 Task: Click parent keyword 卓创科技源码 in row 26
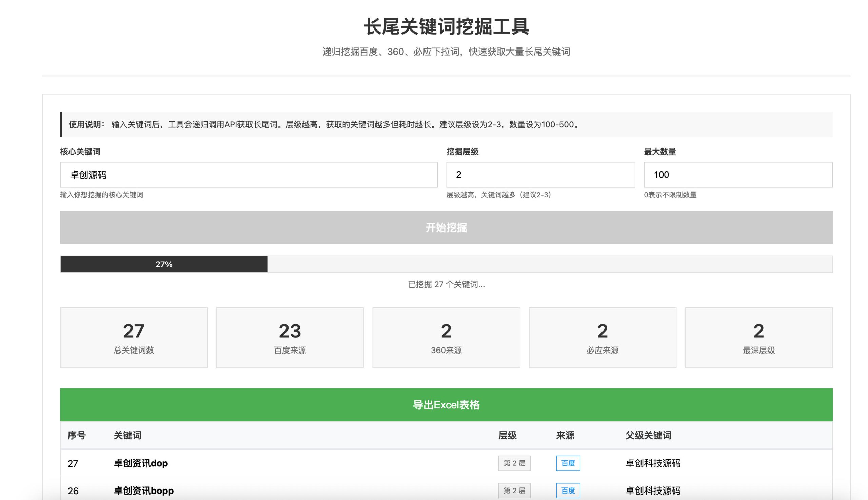(653, 491)
